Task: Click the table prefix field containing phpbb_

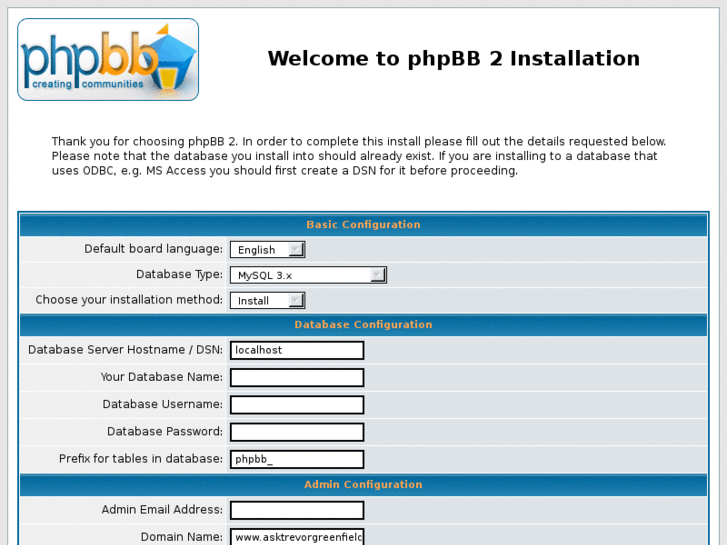Action: pyautogui.click(x=297, y=459)
